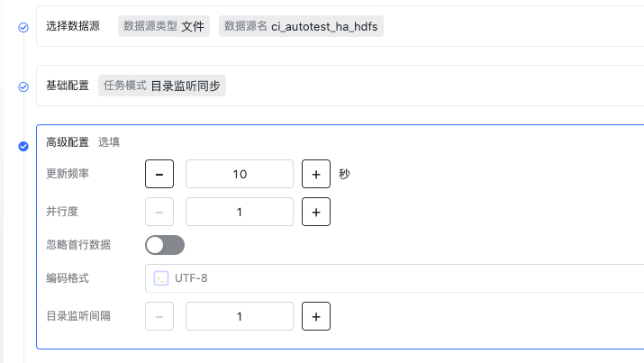Toggle the 忽略首行数据 switch
Screen dimensions: 644x363
tap(165, 245)
